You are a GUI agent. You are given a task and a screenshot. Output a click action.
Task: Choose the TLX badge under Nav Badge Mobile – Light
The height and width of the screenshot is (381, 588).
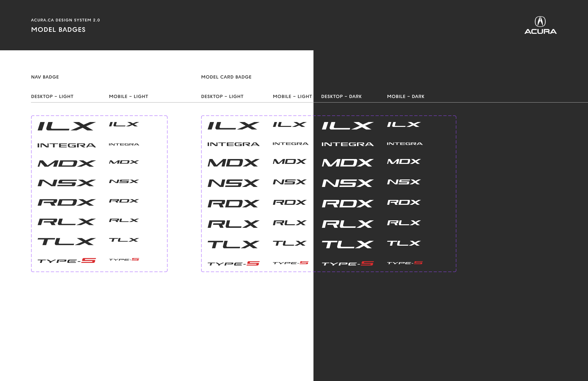(x=124, y=240)
